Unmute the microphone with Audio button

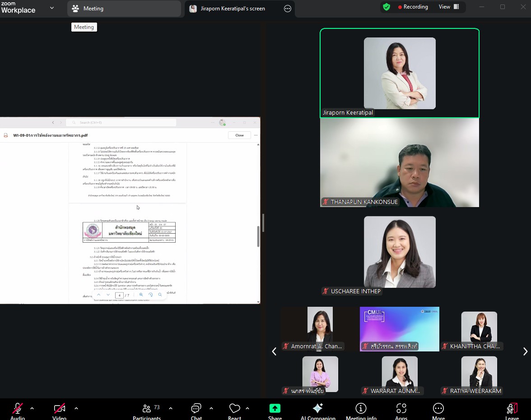click(18, 411)
